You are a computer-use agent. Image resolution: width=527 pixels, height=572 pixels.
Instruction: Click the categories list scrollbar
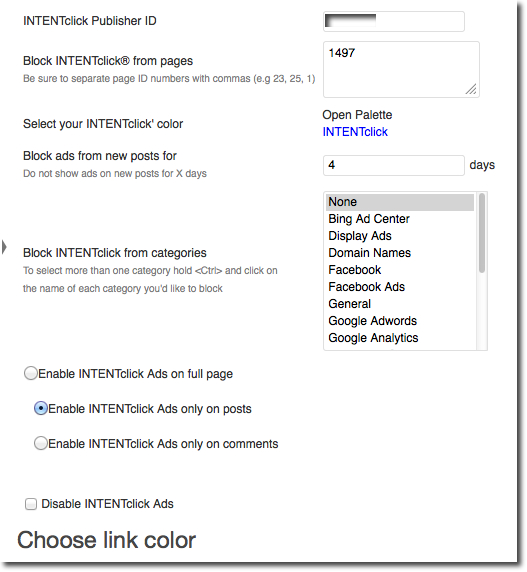482,233
